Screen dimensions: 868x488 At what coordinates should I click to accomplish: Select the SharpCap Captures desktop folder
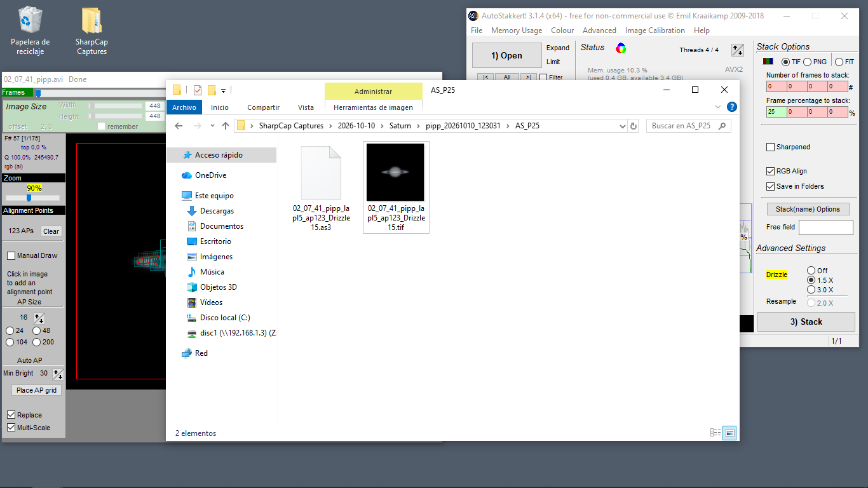pyautogui.click(x=92, y=30)
